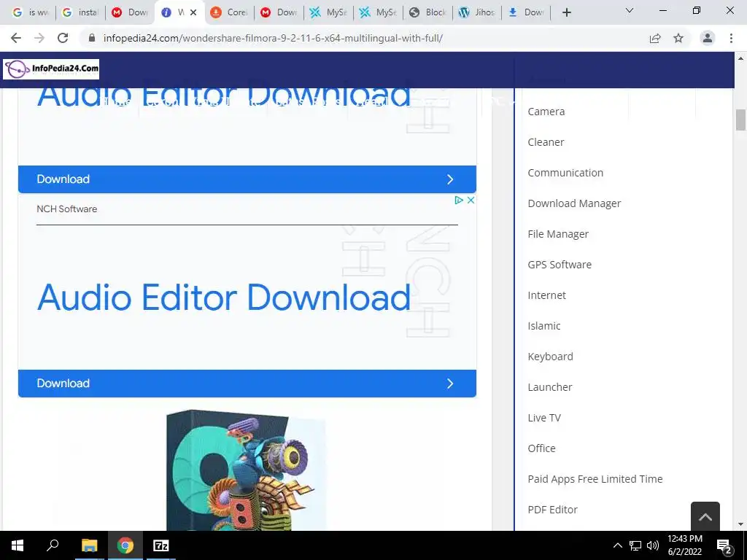Open the Chrome profile avatar
The image size is (747, 560).
[708, 38]
